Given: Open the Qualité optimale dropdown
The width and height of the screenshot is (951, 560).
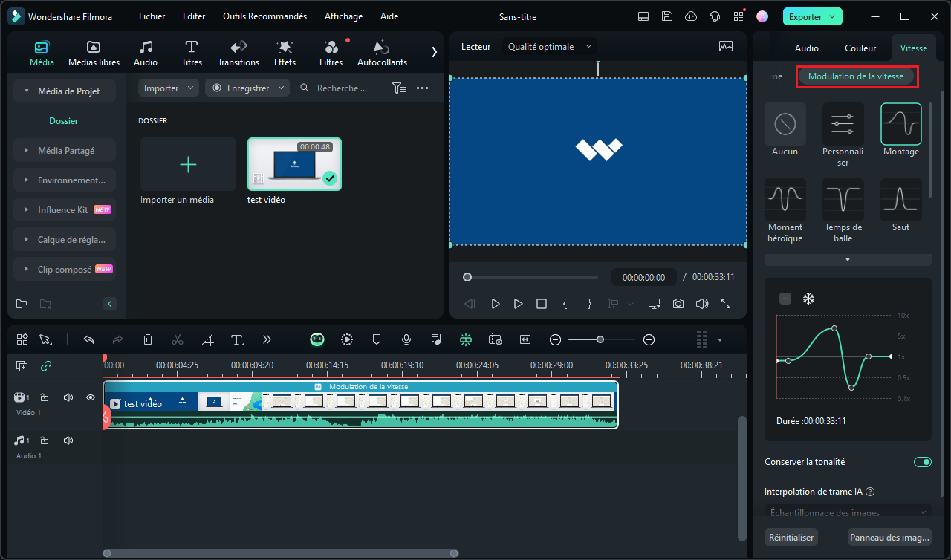Looking at the screenshot, I should pyautogui.click(x=550, y=46).
